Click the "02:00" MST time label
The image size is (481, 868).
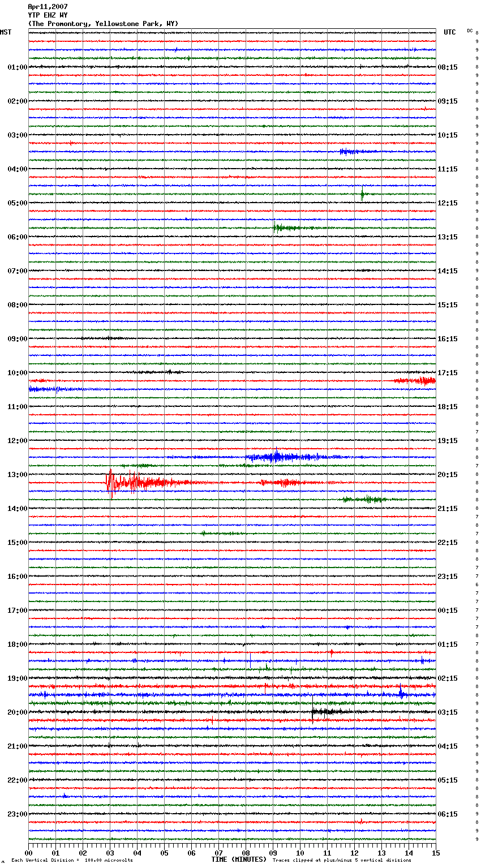(x=18, y=101)
